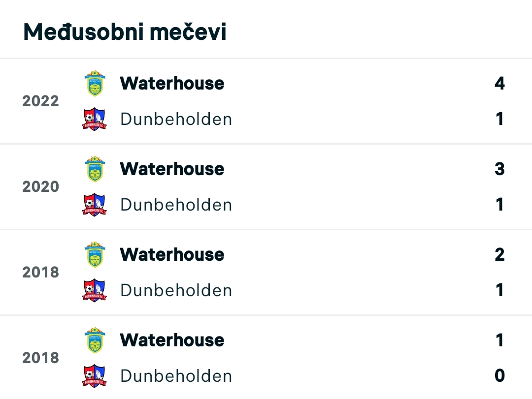
Task: Click the Waterhouse crest in the 1-0 match
Action: click(95, 340)
